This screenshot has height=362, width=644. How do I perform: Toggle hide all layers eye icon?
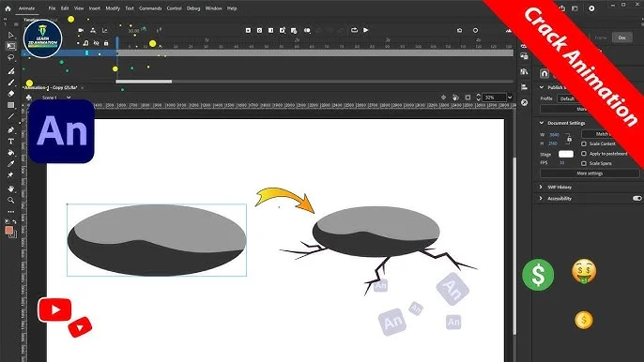(96, 43)
